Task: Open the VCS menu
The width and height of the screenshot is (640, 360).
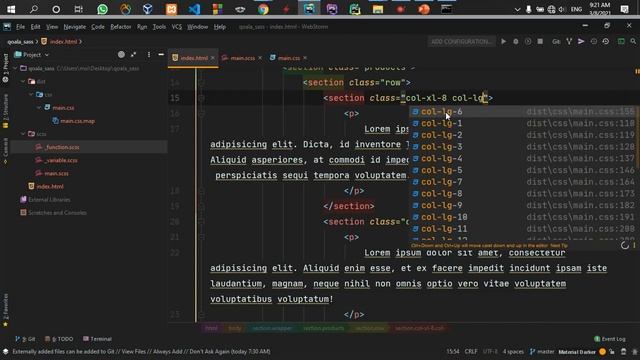Action: (176, 27)
